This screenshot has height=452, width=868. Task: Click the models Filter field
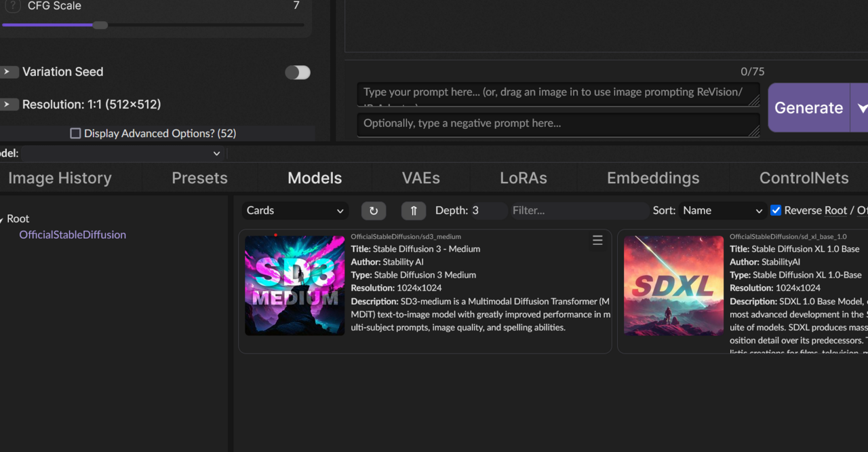pos(578,210)
